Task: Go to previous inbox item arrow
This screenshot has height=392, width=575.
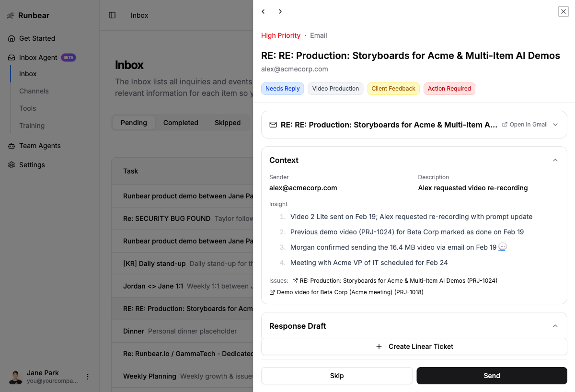Action: point(263,12)
